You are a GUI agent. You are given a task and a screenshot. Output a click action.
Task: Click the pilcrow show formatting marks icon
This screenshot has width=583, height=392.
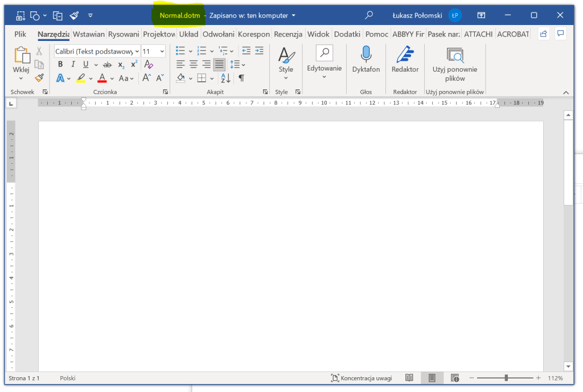point(241,78)
